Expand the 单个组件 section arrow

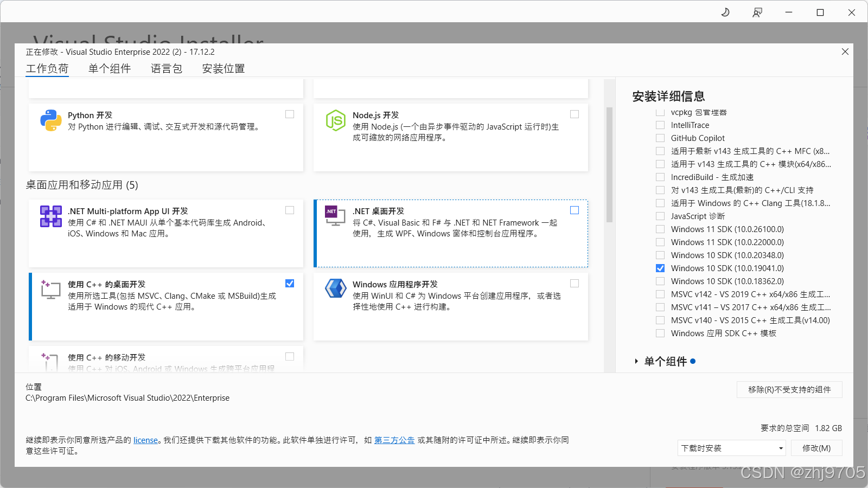click(636, 362)
